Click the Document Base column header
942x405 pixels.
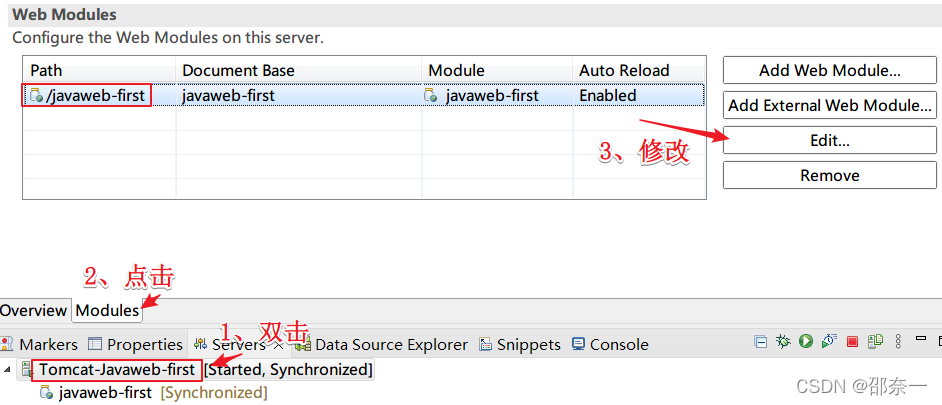[x=299, y=70]
